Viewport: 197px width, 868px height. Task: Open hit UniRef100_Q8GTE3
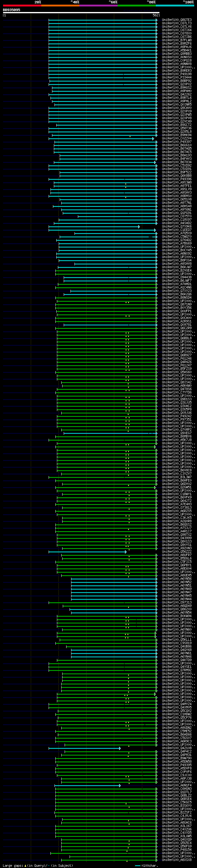(177, 20)
